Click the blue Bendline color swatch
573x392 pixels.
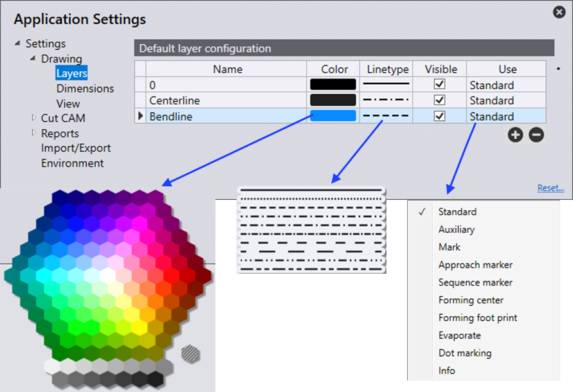332,116
